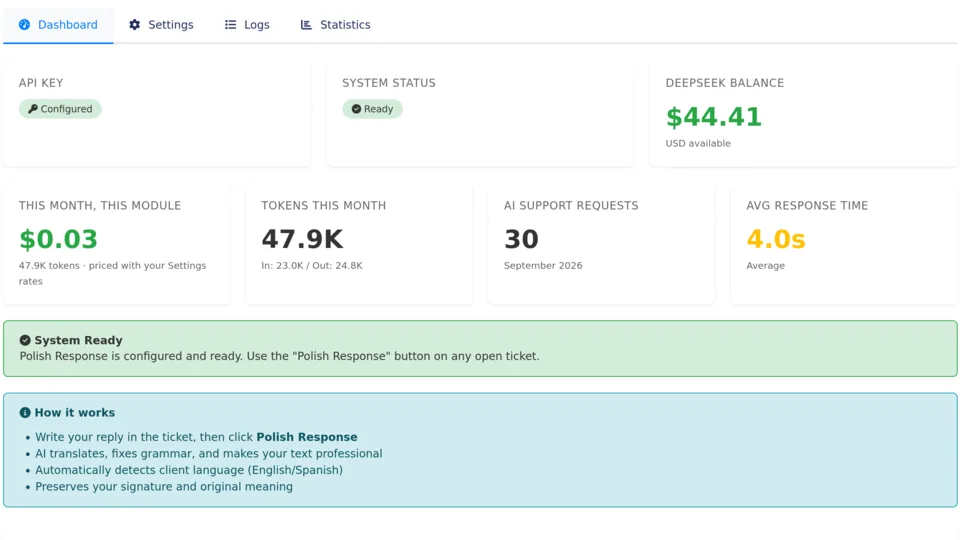Click the 'Polish Response is configured and ready' message
This screenshot has width=960, height=540.
tap(279, 356)
